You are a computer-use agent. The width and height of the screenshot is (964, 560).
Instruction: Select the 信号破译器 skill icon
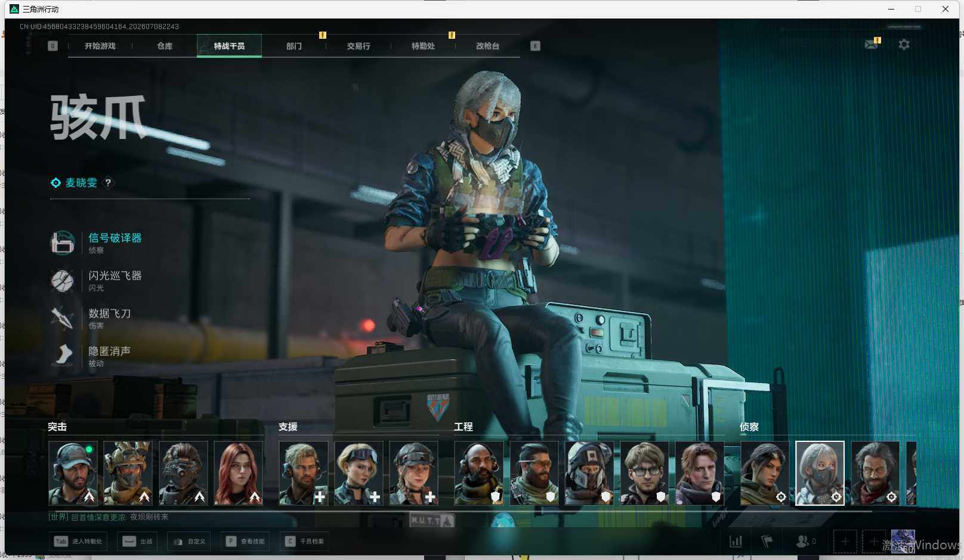(63, 243)
